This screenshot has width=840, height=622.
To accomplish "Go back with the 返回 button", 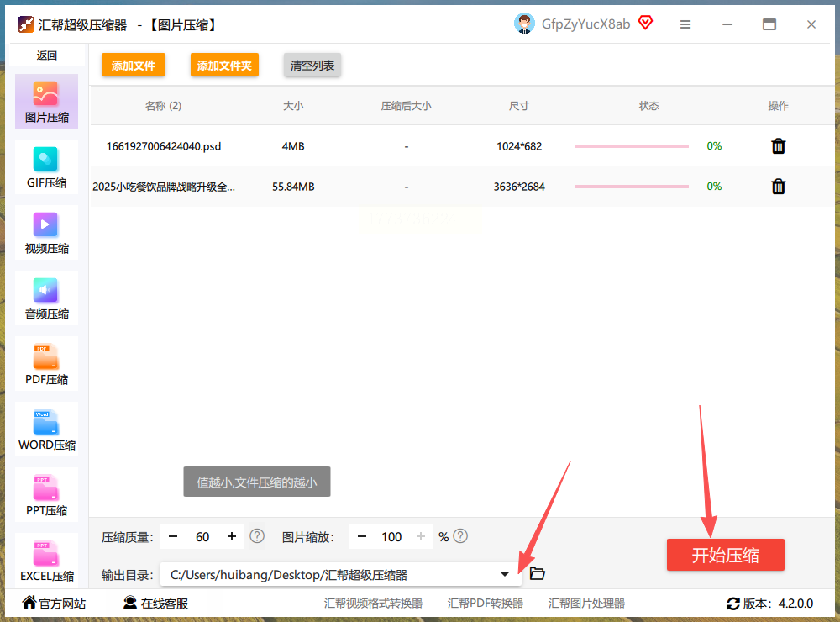I will click(46, 55).
